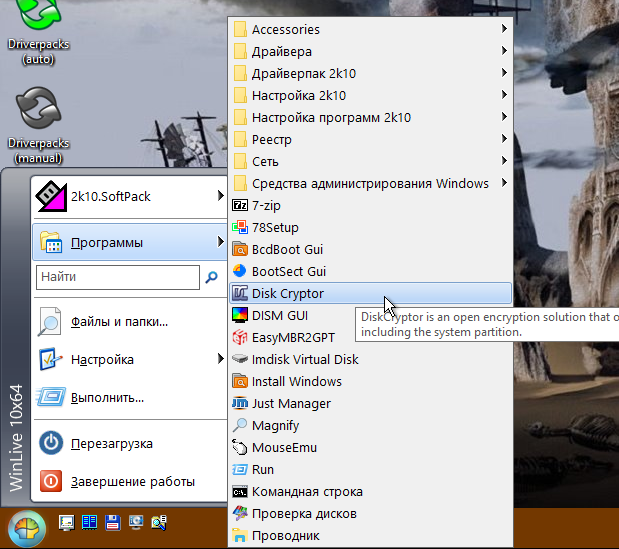Expand the Accessories folder arrow
The height and width of the screenshot is (549, 619).
[504, 28]
